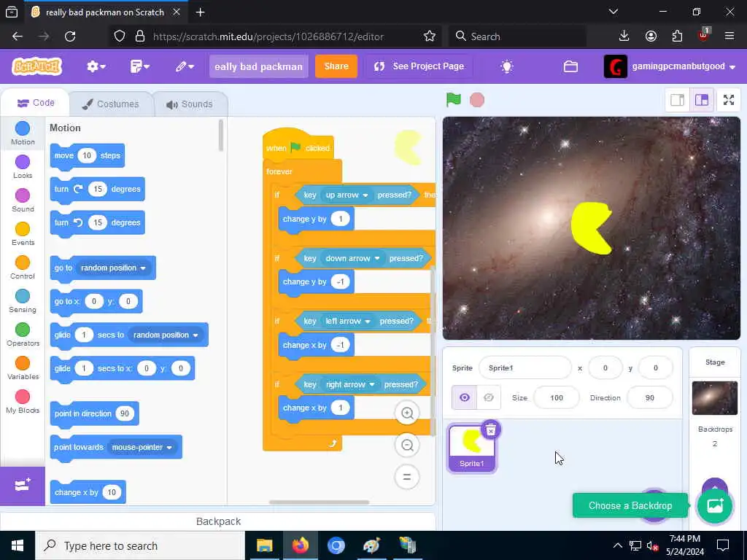This screenshot has width=747, height=560.
Task: Reset workspace zoom to default
Action: 407,477
